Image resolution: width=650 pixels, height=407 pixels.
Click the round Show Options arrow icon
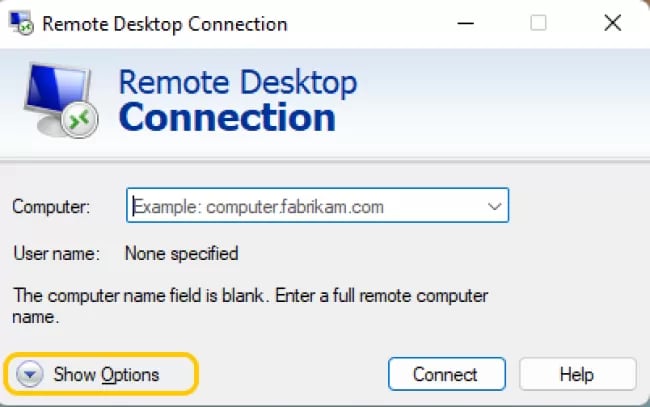point(29,374)
